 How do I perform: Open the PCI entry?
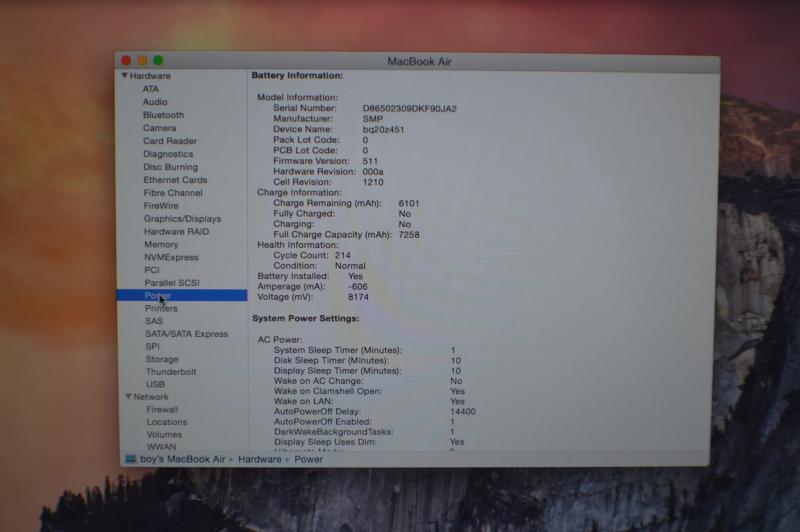(x=152, y=270)
